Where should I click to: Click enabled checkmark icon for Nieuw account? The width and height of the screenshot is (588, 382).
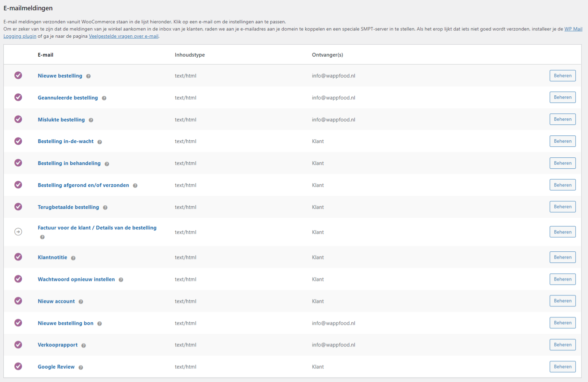[x=18, y=301]
